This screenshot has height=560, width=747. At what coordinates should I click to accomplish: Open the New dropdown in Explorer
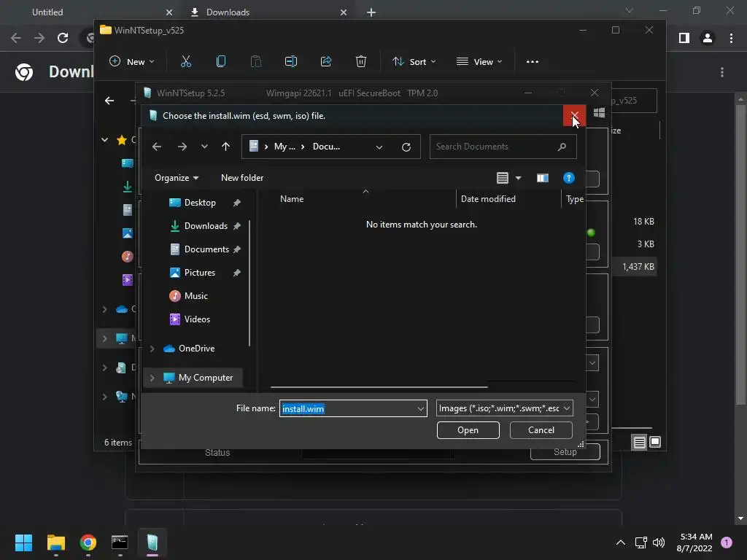point(132,61)
